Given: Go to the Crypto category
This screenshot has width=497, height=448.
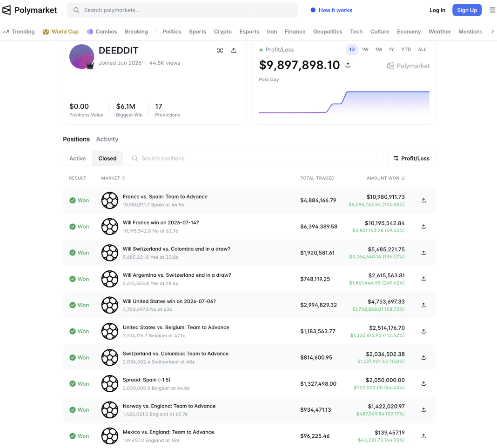Looking at the screenshot, I should click(223, 32).
